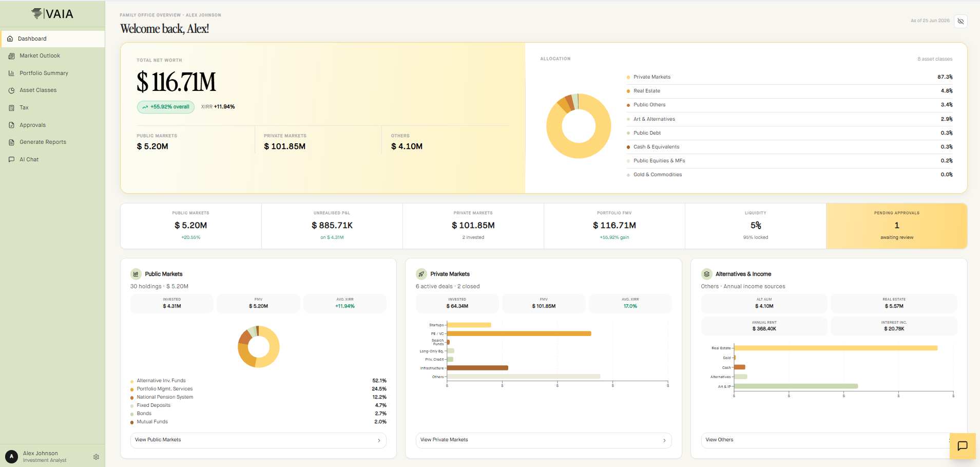Click "8 asset classes" label
Viewport: 980px width, 467px height.
pos(935,59)
